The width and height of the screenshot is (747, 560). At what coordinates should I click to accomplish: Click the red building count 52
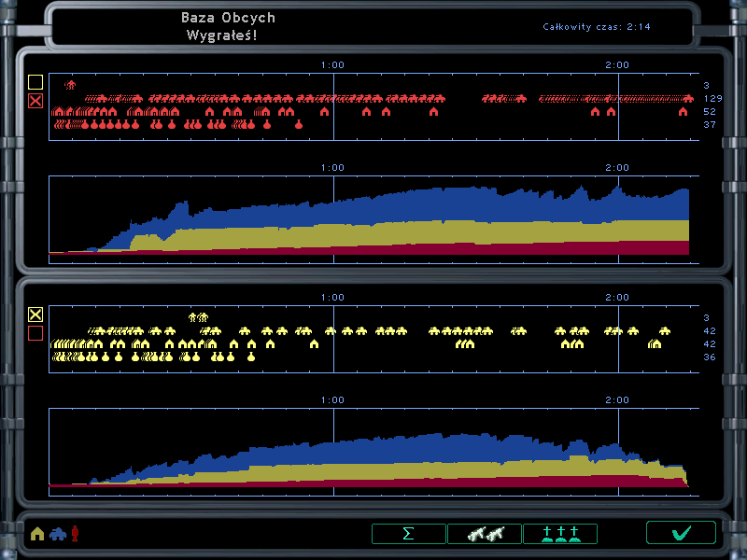[x=710, y=111]
